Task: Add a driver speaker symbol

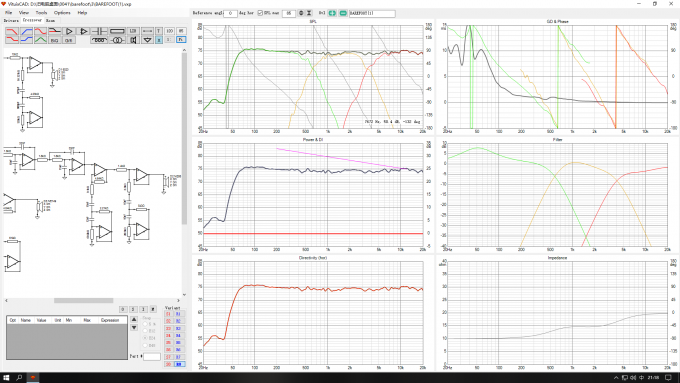Action: (133, 40)
